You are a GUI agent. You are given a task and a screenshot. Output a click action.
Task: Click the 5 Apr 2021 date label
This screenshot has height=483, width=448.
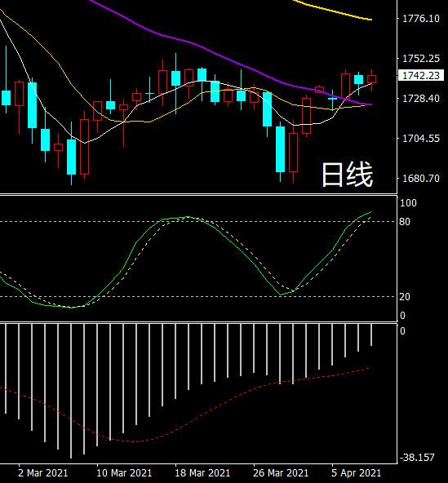click(x=356, y=472)
